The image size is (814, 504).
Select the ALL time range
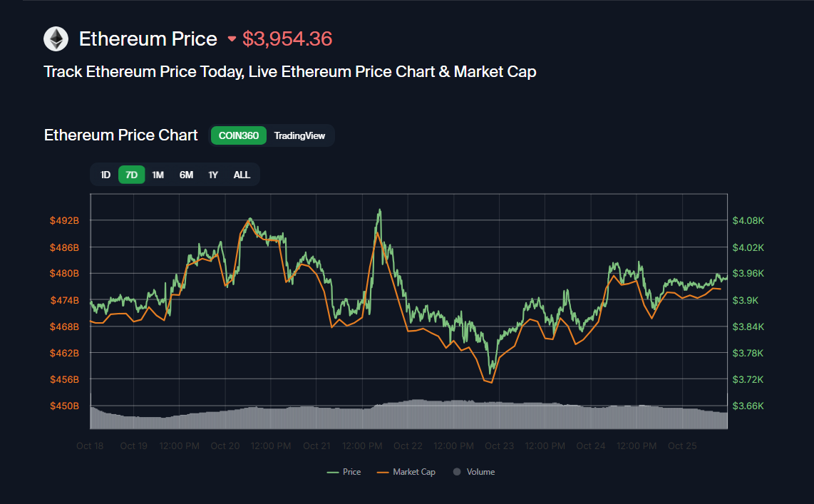[242, 174]
